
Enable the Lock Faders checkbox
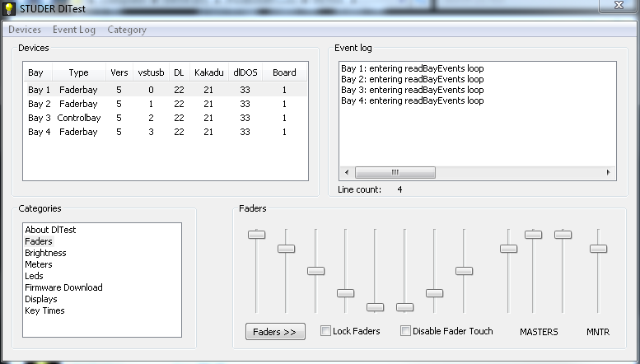tap(325, 331)
